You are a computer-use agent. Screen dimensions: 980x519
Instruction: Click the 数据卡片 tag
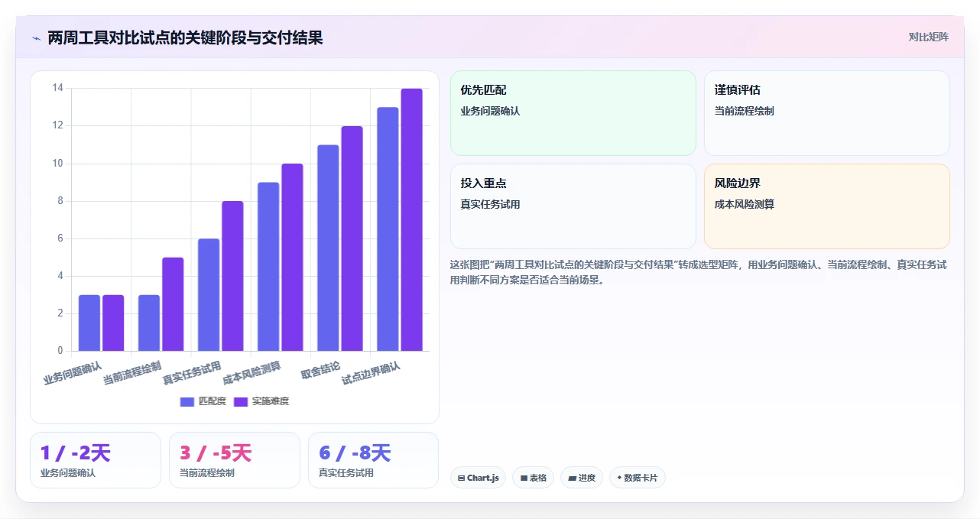coord(638,478)
